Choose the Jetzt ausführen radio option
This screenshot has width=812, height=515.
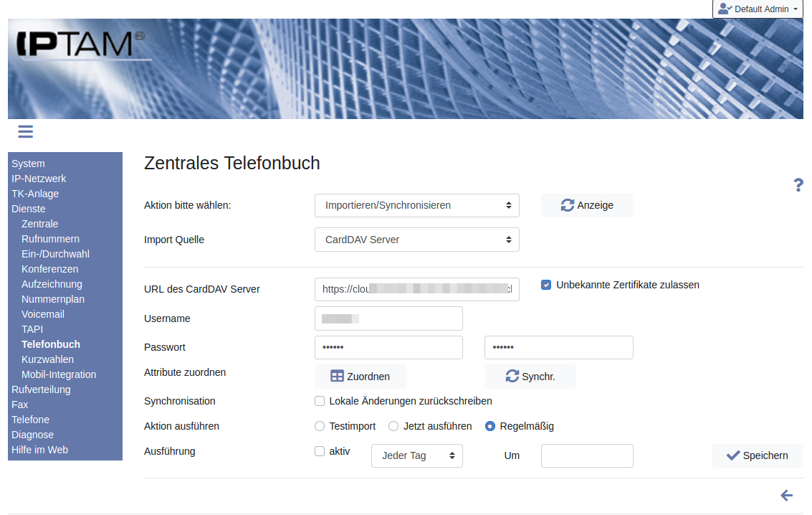click(393, 426)
